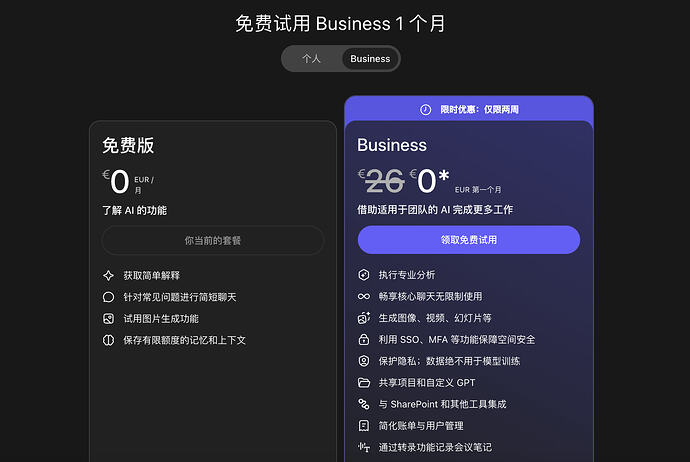This screenshot has height=462, width=690.
Task: Click the EUR 第一个月 price note
Action: click(x=478, y=190)
